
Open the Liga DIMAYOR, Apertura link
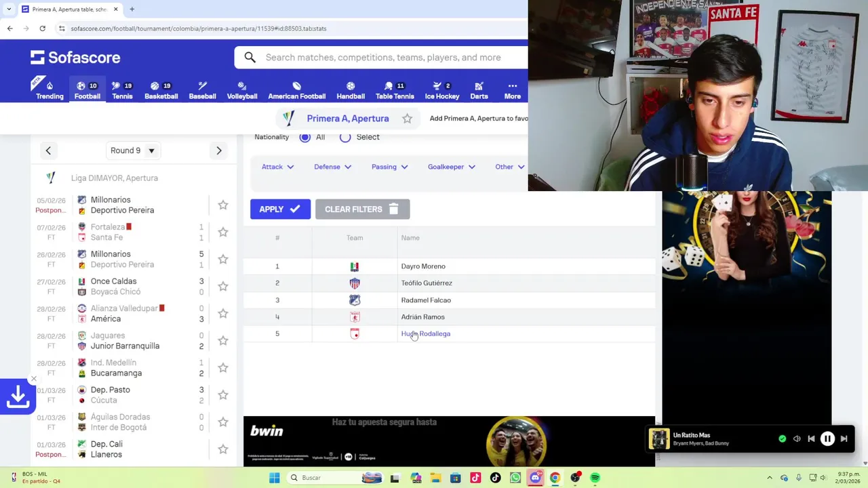(115, 178)
